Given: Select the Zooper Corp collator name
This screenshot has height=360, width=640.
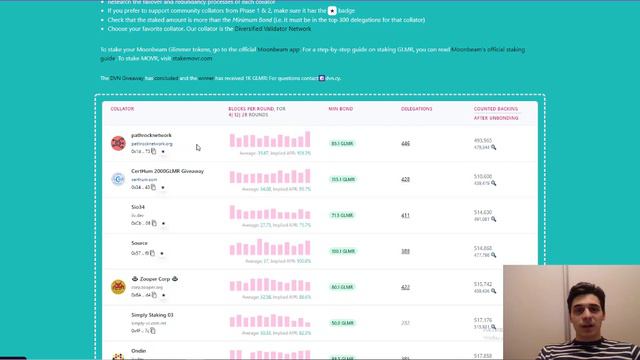Looking at the screenshot, I should 155,279.
